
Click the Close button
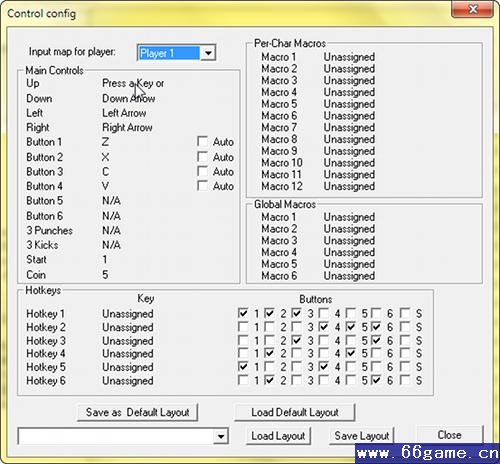pyautogui.click(x=450, y=435)
